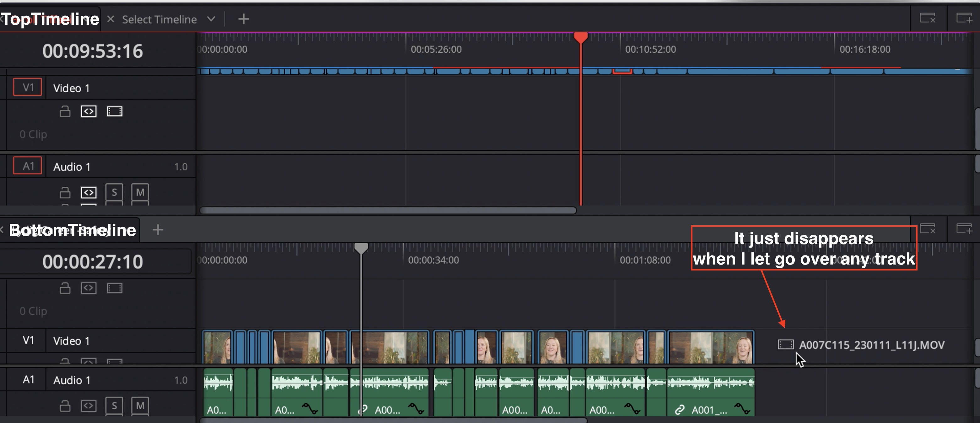Click the V1 destination control in the top timeline
Image resolution: width=980 pixels, height=423 pixels.
[28, 88]
